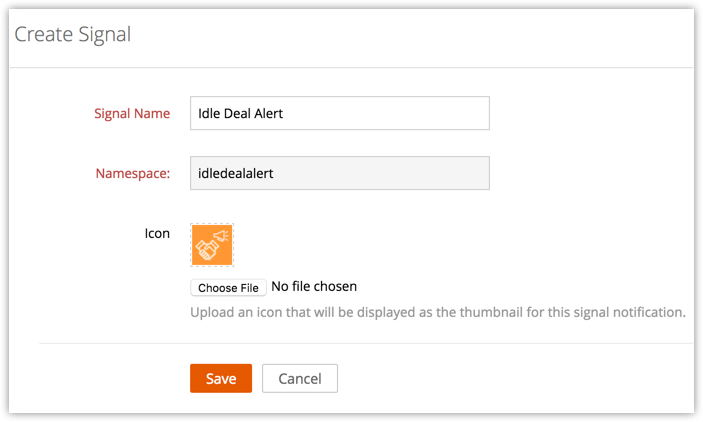Image resolution: width=703 pixels, height=422 pixels.
Task: Click inside the Signal Name field
Action: point(339,113)
